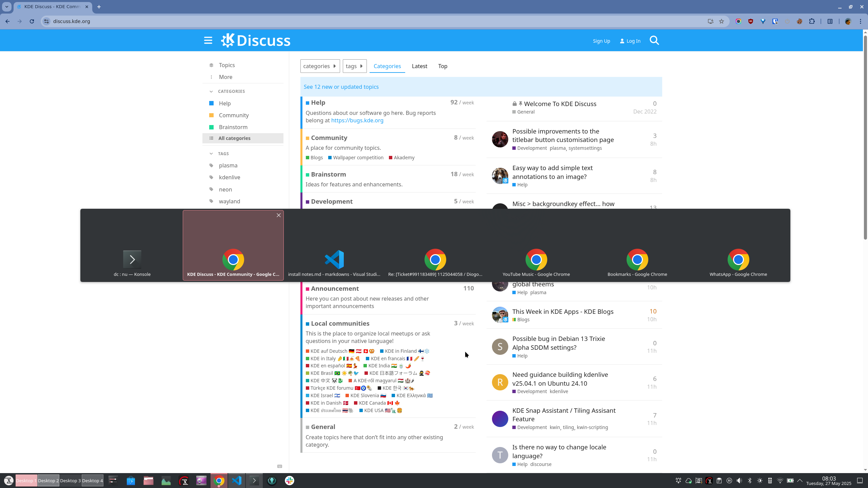Viewport: 868px width, 488px height.
Task: Click the brightness tray icon
Action: click(x=760, y=481)
